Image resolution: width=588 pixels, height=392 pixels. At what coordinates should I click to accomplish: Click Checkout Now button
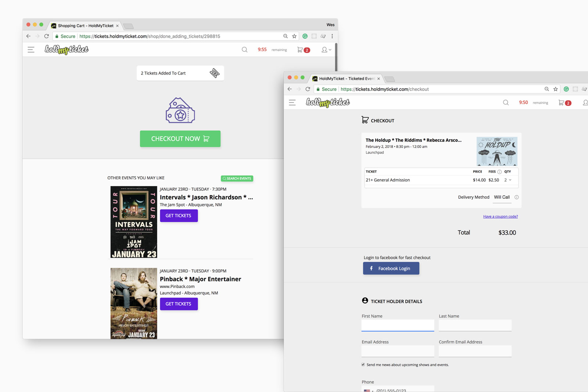coord(180,139)
